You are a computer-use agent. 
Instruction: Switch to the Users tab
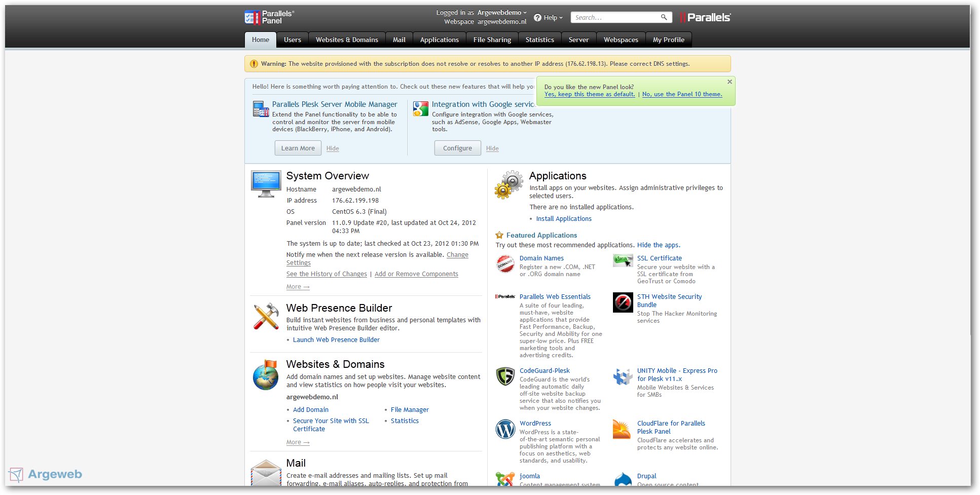pos(293,40)
